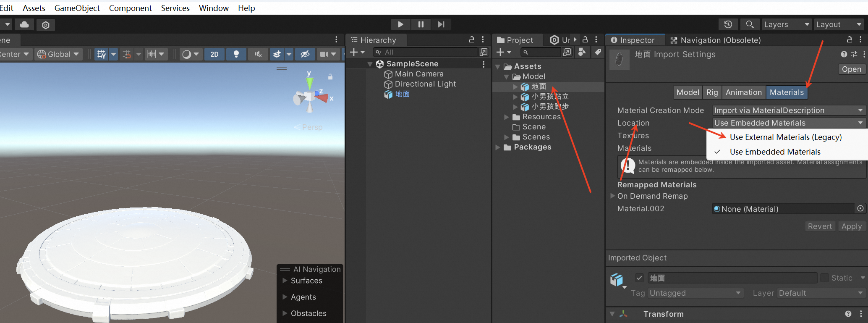Switch projection via Persp label
The height and width of the screenshot is (323, 868).
click(312, 127)
